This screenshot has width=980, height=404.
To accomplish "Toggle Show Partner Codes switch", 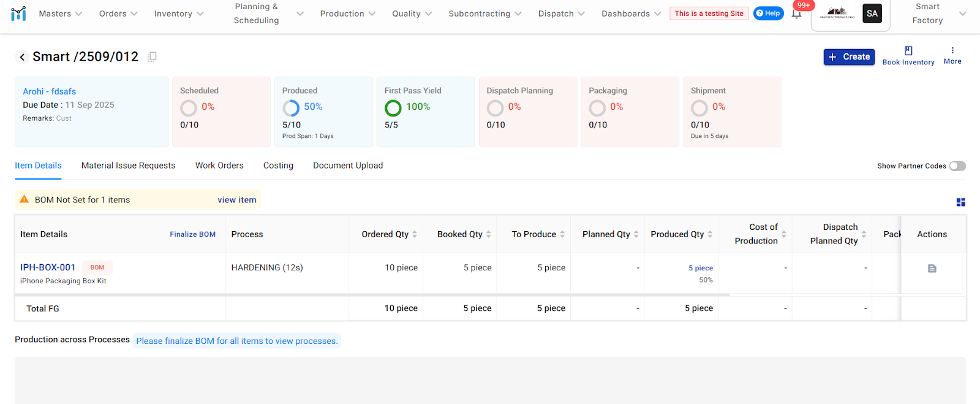I will point(957,166).
